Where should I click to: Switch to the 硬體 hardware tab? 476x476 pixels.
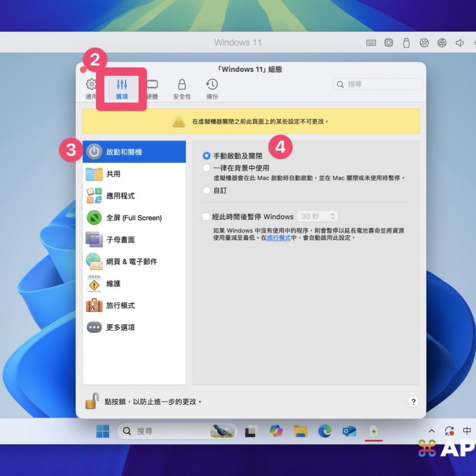152,89
